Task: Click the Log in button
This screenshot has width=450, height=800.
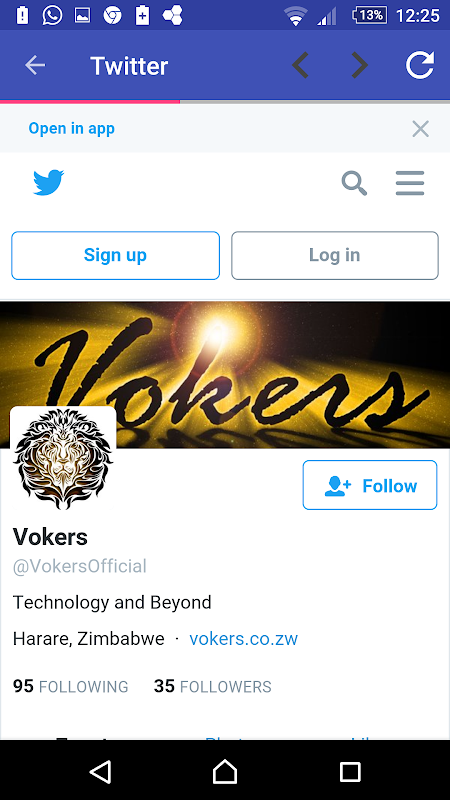Action: (x=335, y=255)
